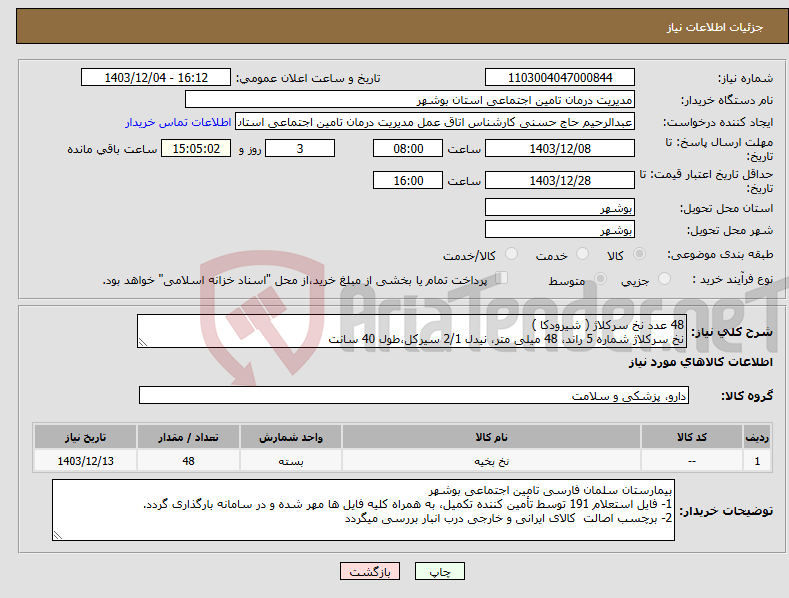This screenshot has height=598, width=789.
Task: Click the گروه کالا field دارو، پزشکی و سلامت
Action: [414, 395]
